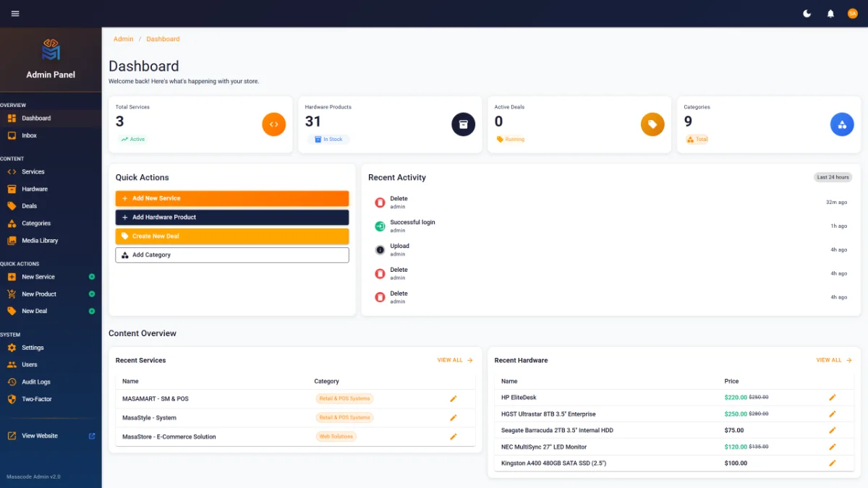Viewport: 868px width, 488px height.
Task: Edit the MasaStyle - System service
Action: click(454, 417)
